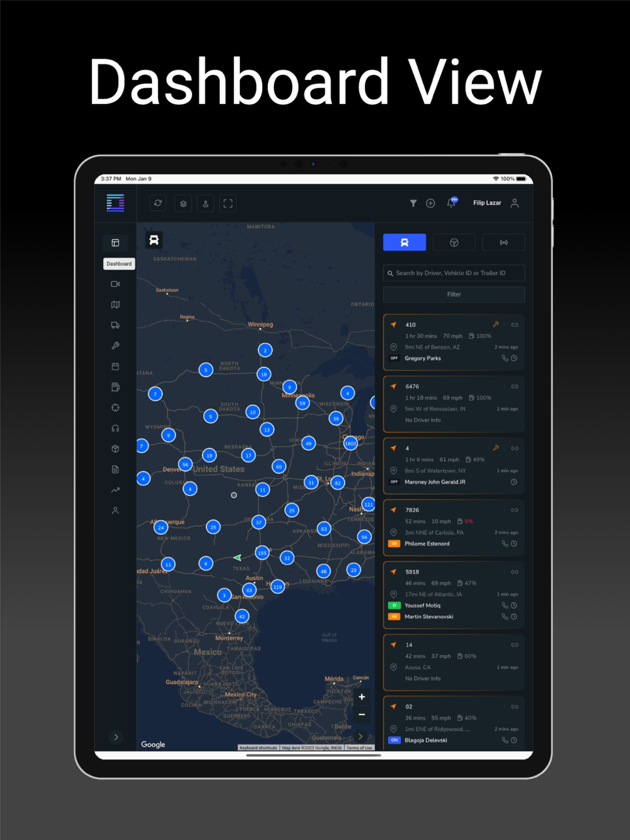
Task: Open clock history for Maroney John Gerald JR
Action: [514, 482]
